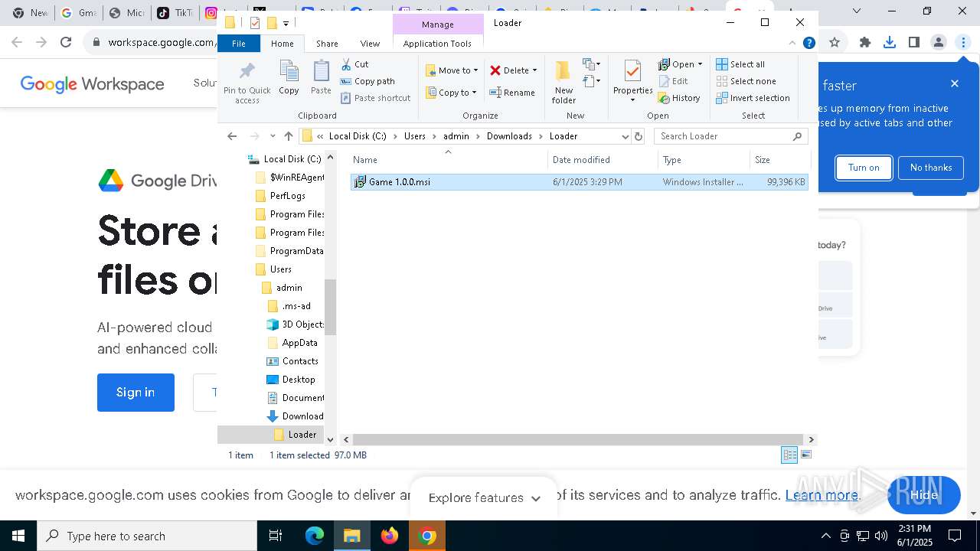Pin to Quick access in ribbon

point(247,82)
